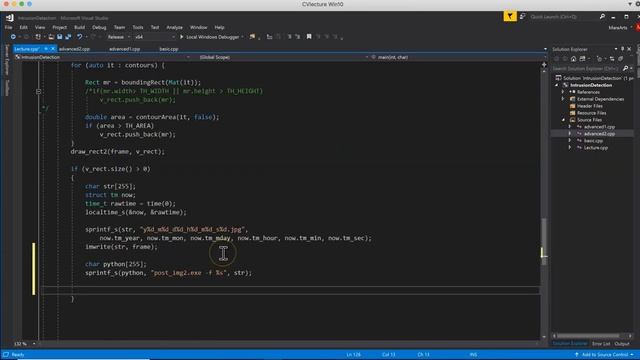Viewport: 640px width, 360px height.
Task: Expand the advanced1.cpp tree node
Action: point(570,127)
